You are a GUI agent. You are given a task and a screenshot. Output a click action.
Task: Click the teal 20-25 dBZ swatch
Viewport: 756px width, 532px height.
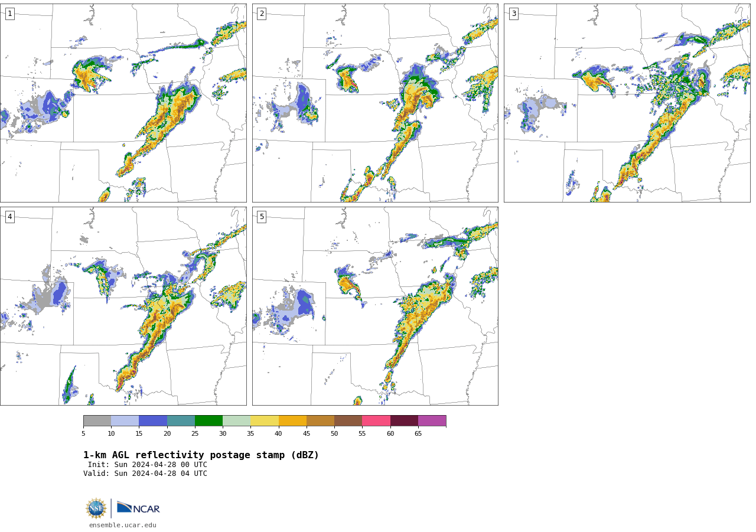181,421
